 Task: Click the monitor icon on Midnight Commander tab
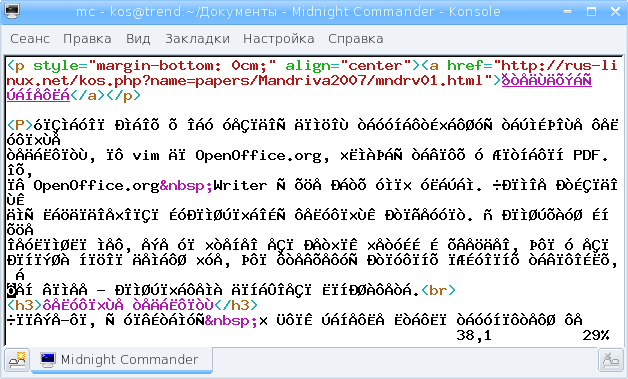click(48, 359)
